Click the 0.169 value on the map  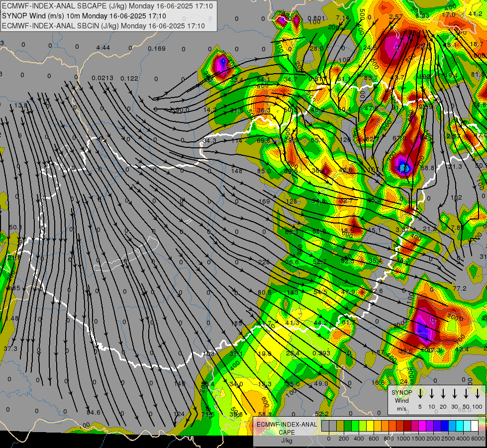[x=157, y=48]
